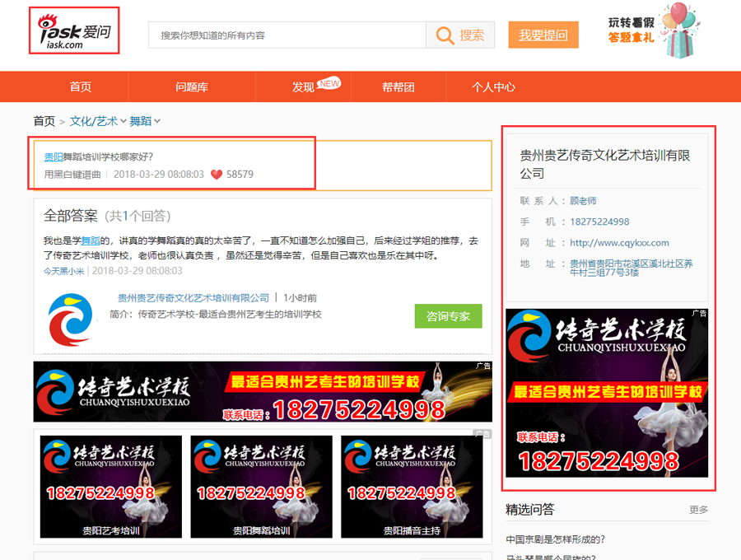
Task: Click the 1小时前 time label
Action: 300,298
